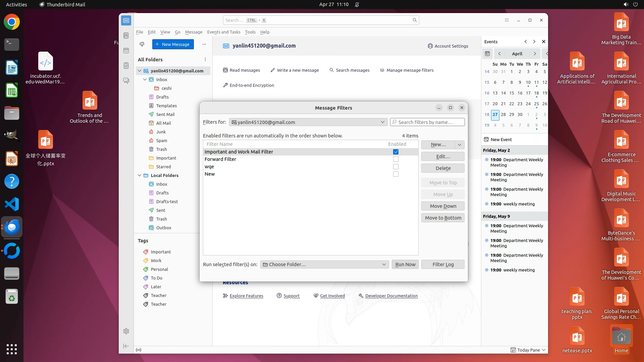
Task: Collapse the Local Folders tree
Action: [140, 175]
